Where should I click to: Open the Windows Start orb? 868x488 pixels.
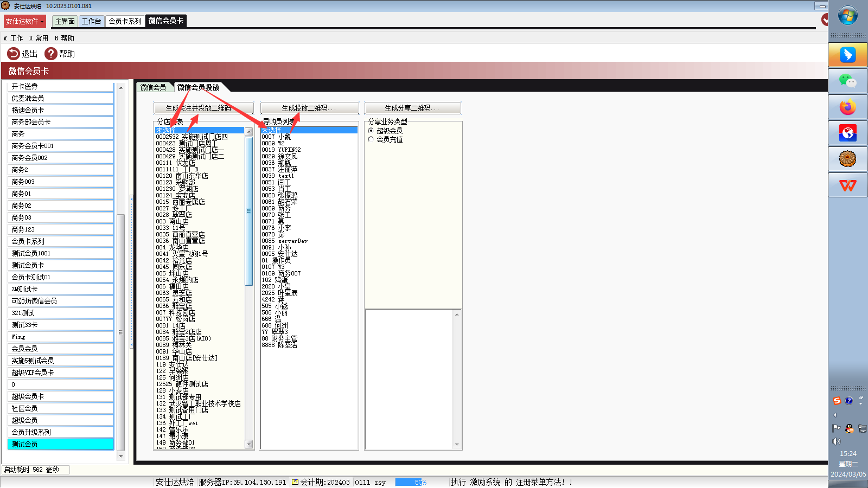pyautogui.click(x=847, y=16)
